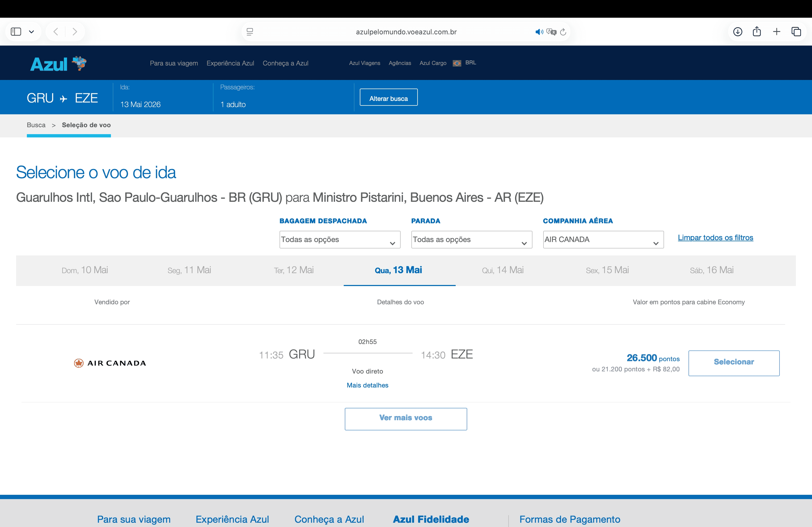Screen dimensions: 812x527
Task: Open the footer Para sua viagem link
Action: point(134,519)
